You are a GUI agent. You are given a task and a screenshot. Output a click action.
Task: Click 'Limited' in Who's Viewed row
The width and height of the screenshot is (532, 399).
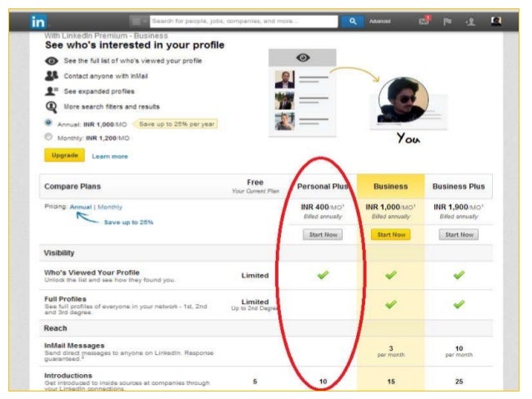point(255,276)
